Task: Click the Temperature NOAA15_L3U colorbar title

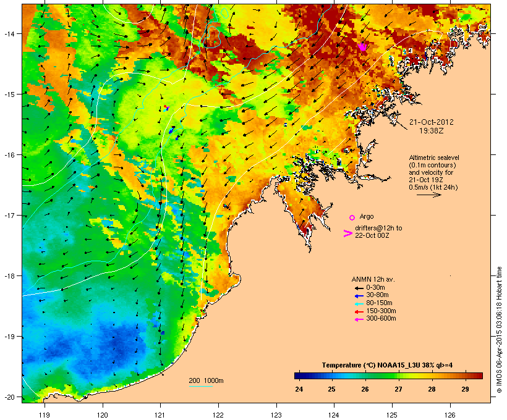Action: pos(387,365)
